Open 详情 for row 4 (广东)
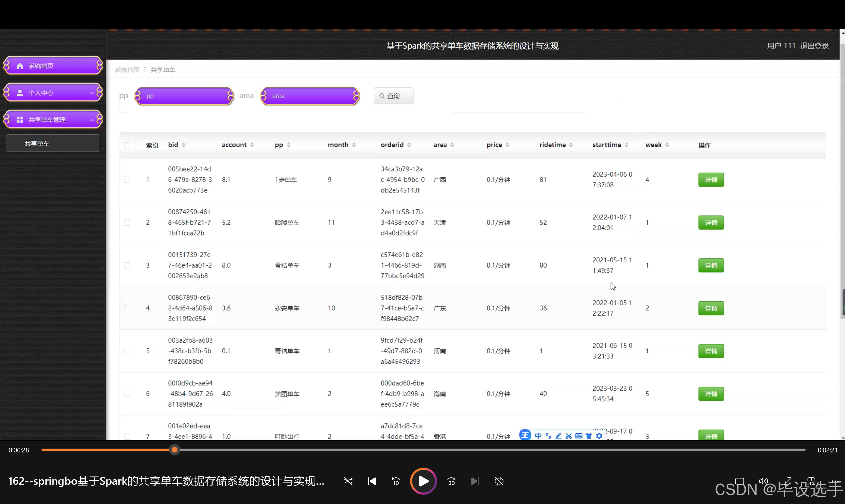Viewport: 845px width, 504px height. pos(711,308)
